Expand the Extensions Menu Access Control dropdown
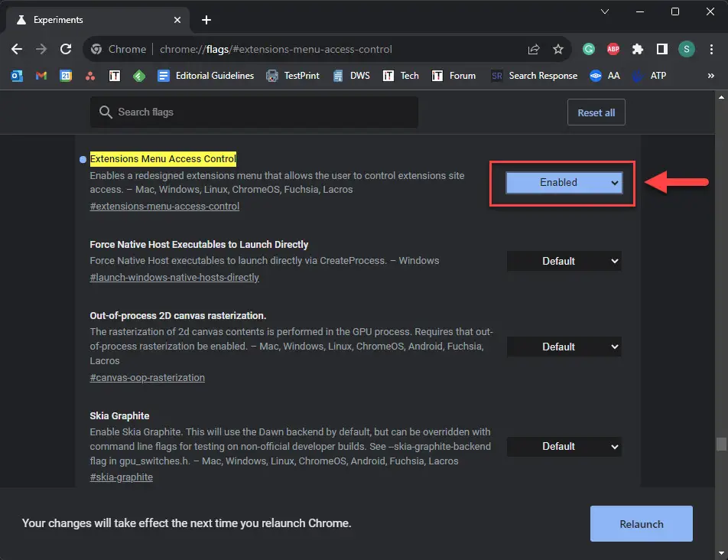 [564, 183]
